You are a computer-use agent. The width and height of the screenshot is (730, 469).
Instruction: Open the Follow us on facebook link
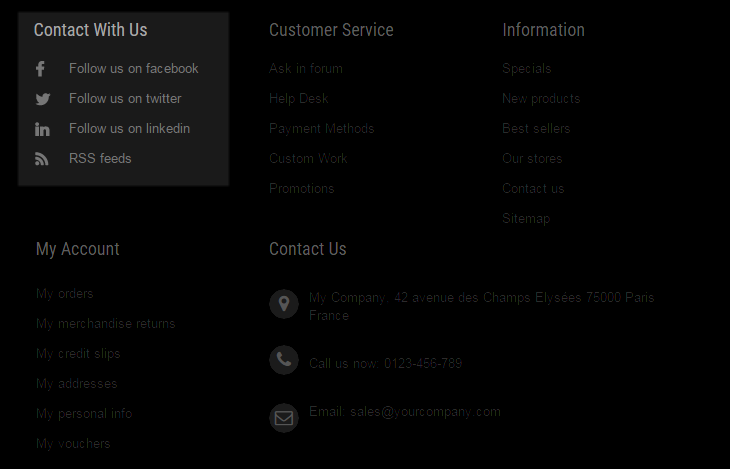[x=134, y=68]
